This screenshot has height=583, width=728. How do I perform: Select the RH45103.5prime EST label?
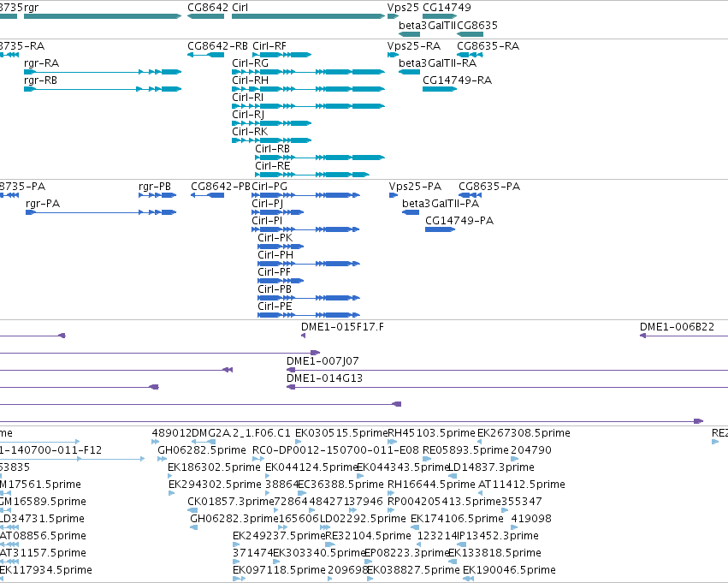click(431, 433)
